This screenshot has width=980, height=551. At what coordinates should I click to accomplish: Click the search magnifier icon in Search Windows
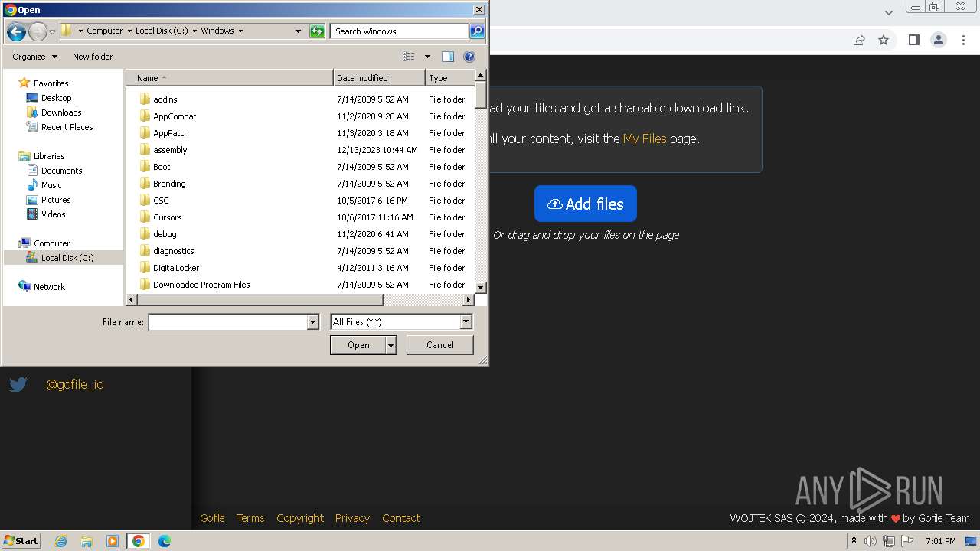click(477, 31)
